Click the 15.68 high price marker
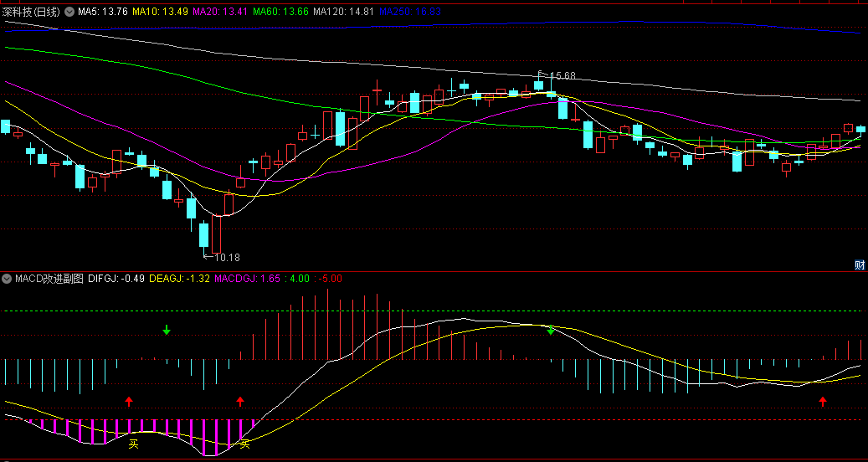Screen dimensions: 868x462 [x=562, y=76]
